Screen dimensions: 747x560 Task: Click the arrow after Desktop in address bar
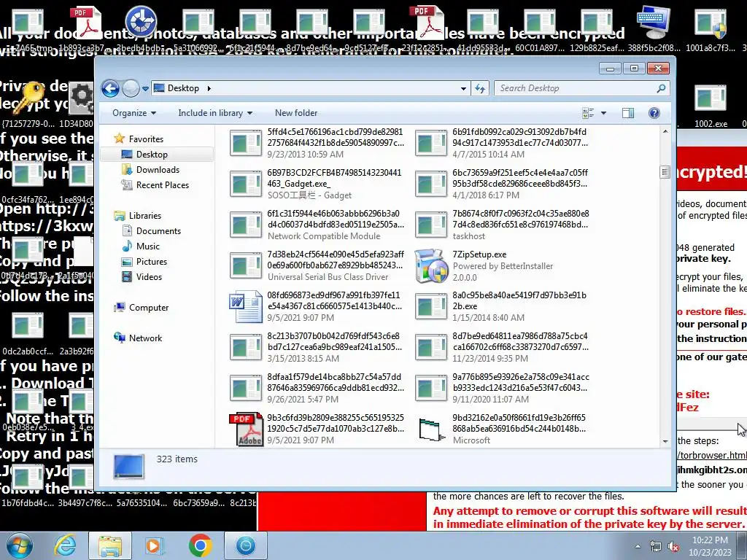[209, 88]
